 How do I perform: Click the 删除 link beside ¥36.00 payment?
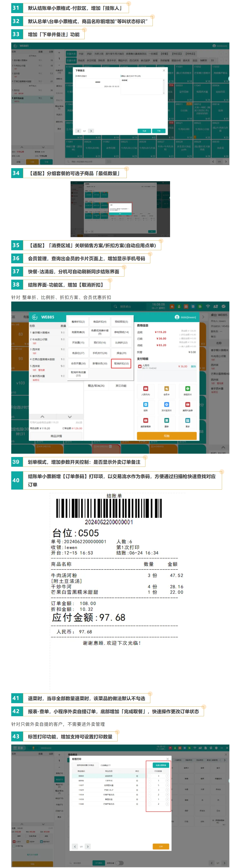pyautogui.click(x=193, y=366)
